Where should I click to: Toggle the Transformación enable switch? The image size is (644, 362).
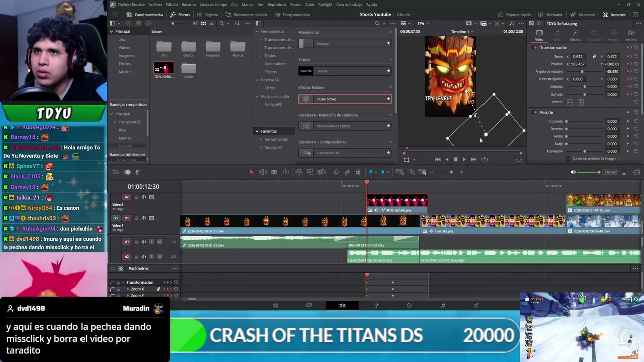[535, 48]
